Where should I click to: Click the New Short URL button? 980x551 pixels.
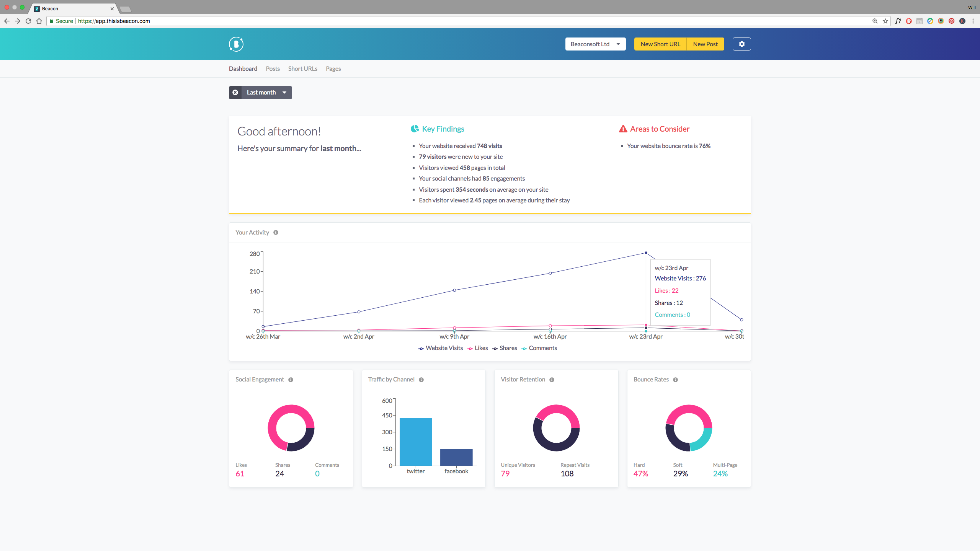click(x=660, y=44)
